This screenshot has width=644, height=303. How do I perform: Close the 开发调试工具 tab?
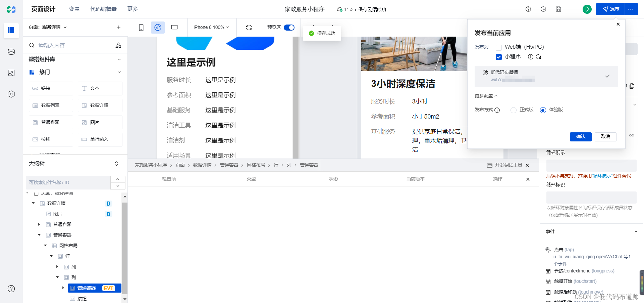527,165
